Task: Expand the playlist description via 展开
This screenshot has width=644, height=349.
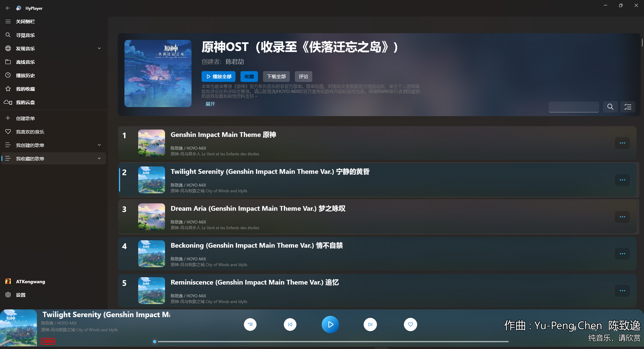Action: coord(210,104)
